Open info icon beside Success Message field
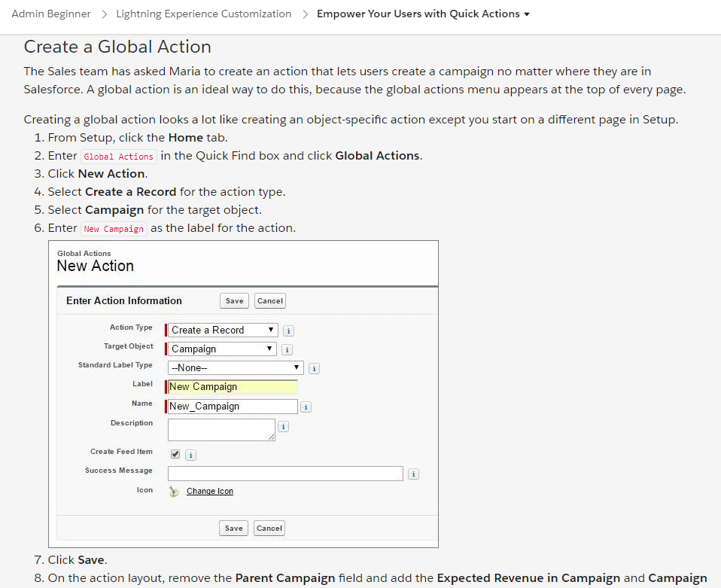721x588 pixels. click(x=413, y=474)
